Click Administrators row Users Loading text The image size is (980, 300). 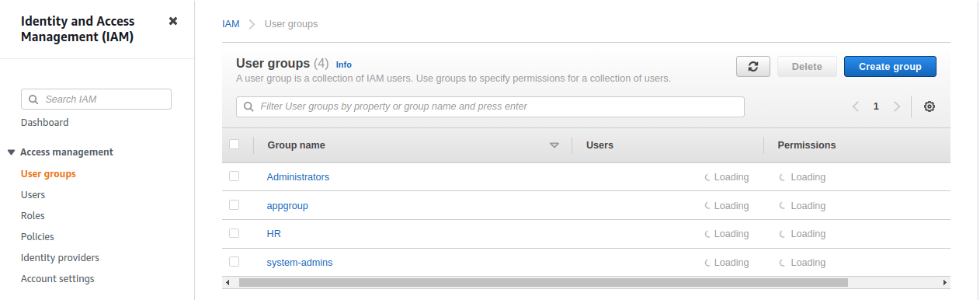click(x=732, y=177)
